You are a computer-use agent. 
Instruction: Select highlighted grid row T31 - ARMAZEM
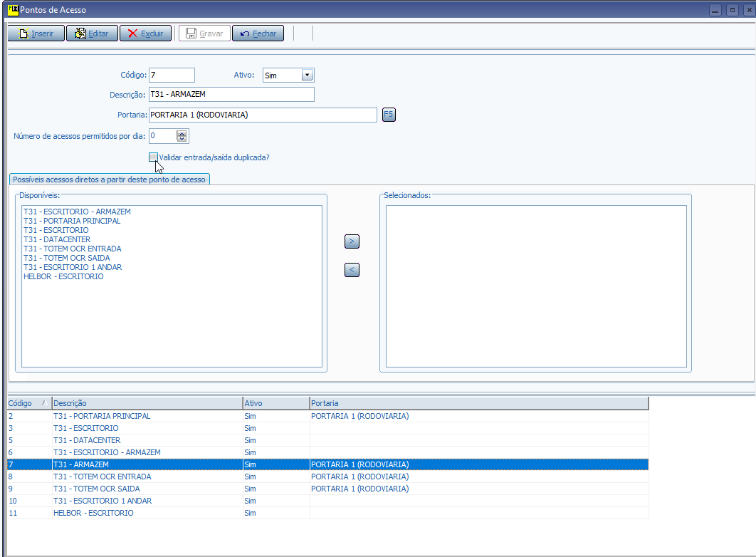point(328,464)
